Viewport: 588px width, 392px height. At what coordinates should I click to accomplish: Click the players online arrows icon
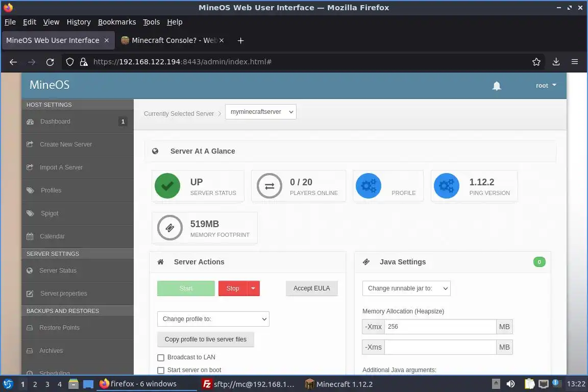coord(269,186)
